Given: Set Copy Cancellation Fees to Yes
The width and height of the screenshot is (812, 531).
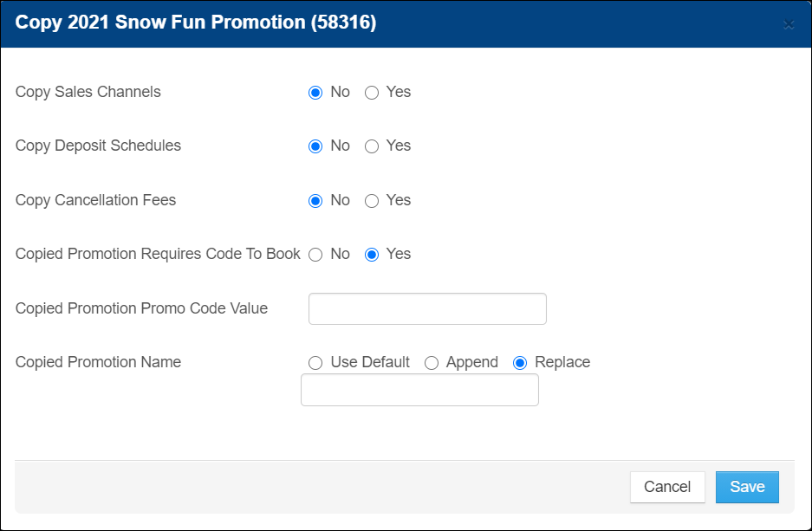Looking at the screenshot, I should pyautogui.click(x=372, y=201).
